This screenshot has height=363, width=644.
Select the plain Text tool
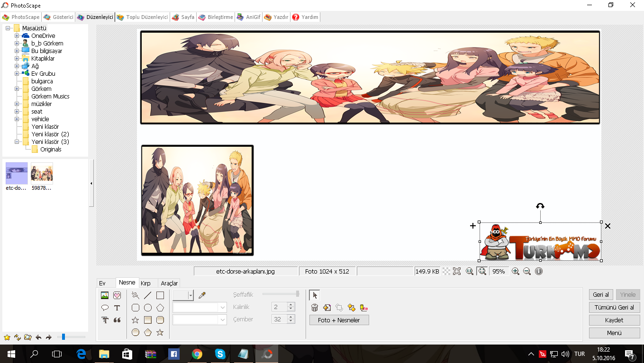(x=117, y=308)
